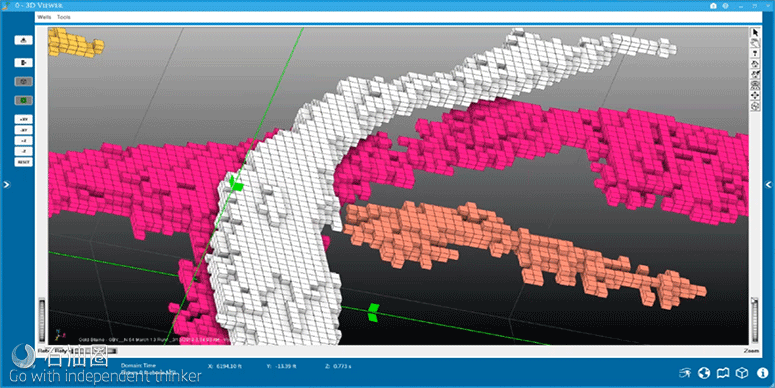The width and height of the screenshot is (775, 388).
Task: Expand the right side panel arrow
Action: pos(769,184)
